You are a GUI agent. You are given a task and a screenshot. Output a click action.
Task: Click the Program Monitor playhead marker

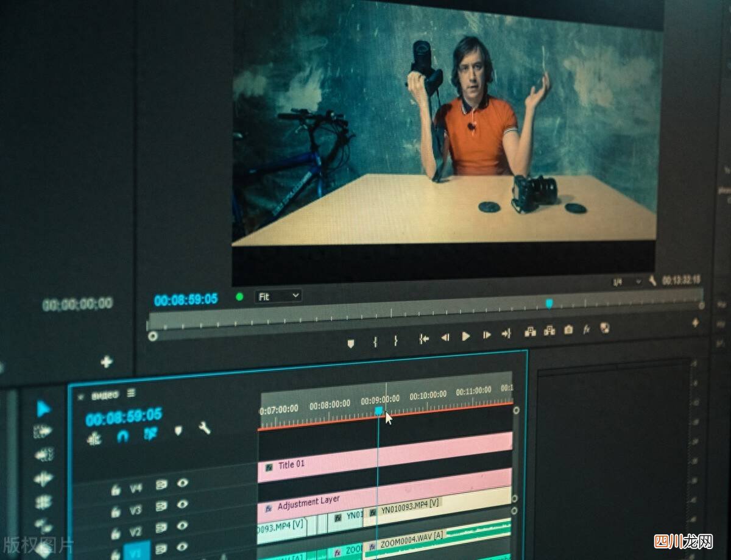(x=549, y=303)
